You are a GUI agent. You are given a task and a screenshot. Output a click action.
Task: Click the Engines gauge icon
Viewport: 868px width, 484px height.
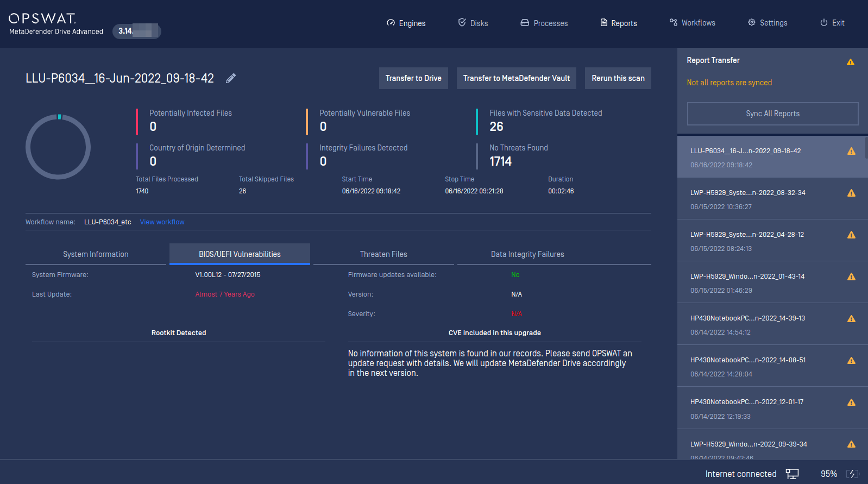coord(391,23)
